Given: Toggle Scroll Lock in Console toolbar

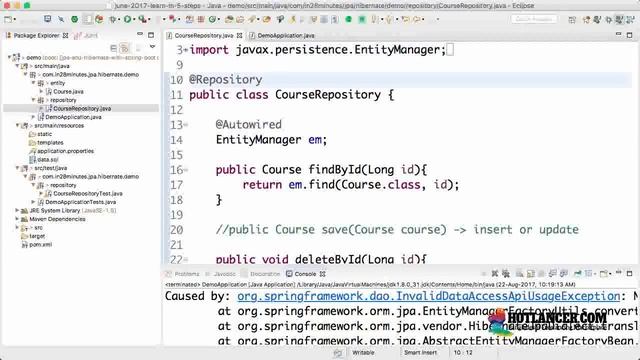Looking at the screenshot, I should 531,273.
